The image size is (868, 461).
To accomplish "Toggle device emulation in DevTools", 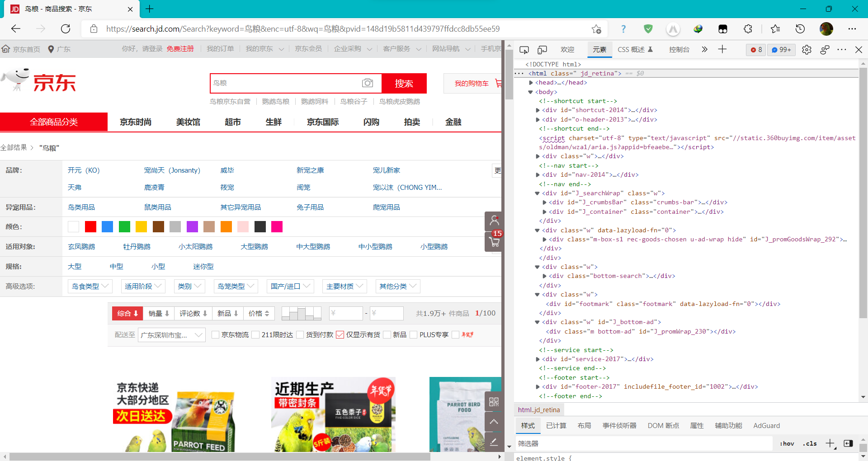I will coord(542,50).
